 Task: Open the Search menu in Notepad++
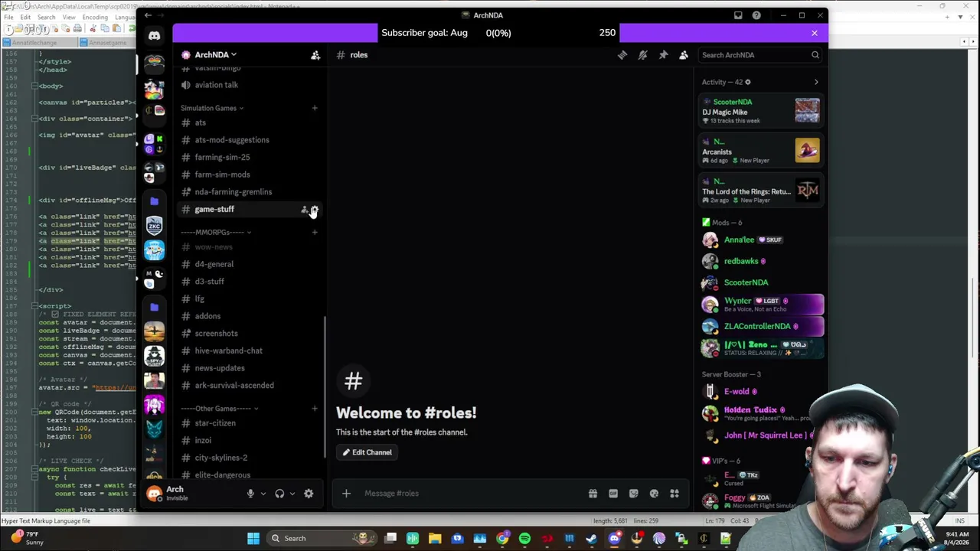coord(46,17)
